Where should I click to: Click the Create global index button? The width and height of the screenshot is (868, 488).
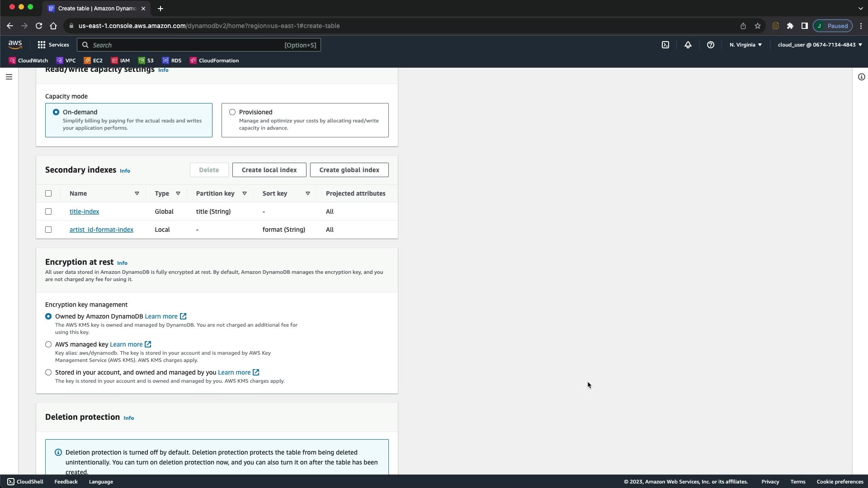tap(349, 170)
